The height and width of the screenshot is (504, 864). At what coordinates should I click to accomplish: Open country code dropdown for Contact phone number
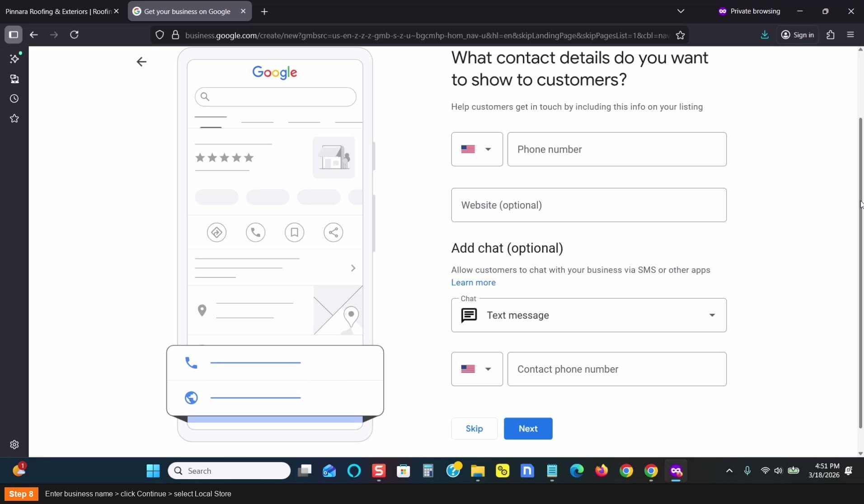(x=477, y=369)
